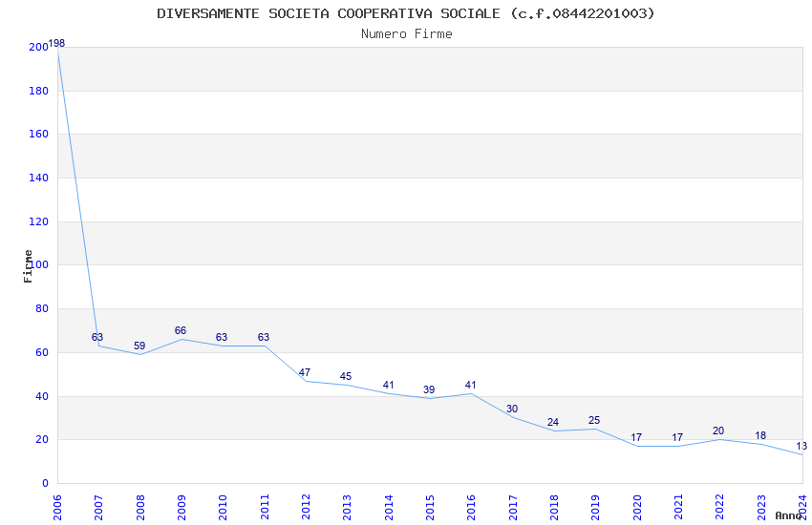This screenshot has height=525, width=812.
Task: Click the 20 value label at 2022
Action: (x=718, y=430)
